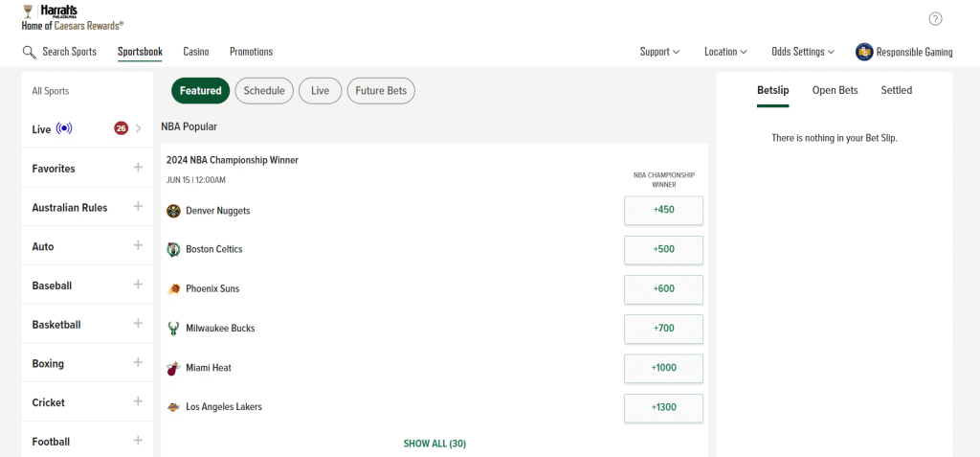This screenshot has width=980, height=457.
Task: Click 2024 NBA Championship Winner title
Action: (233, 160)
